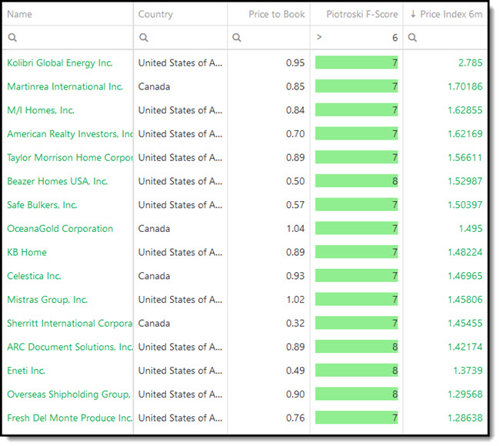Click the F-Score bar for Eneti Inc.
500x446 pixels.
(356, 370)
